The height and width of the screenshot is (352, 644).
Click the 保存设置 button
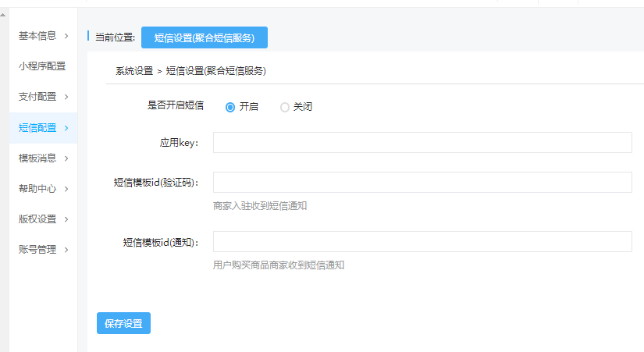tap(123, 323)
